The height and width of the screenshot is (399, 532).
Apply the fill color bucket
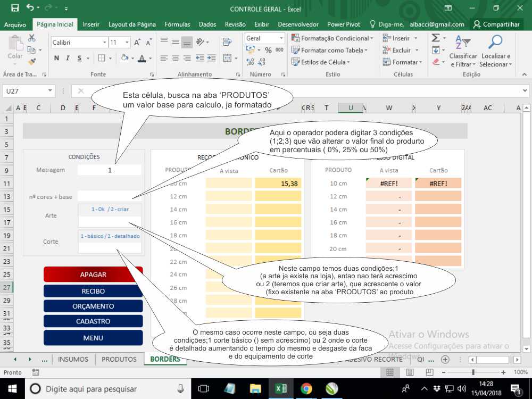click(x=124, y=58)
